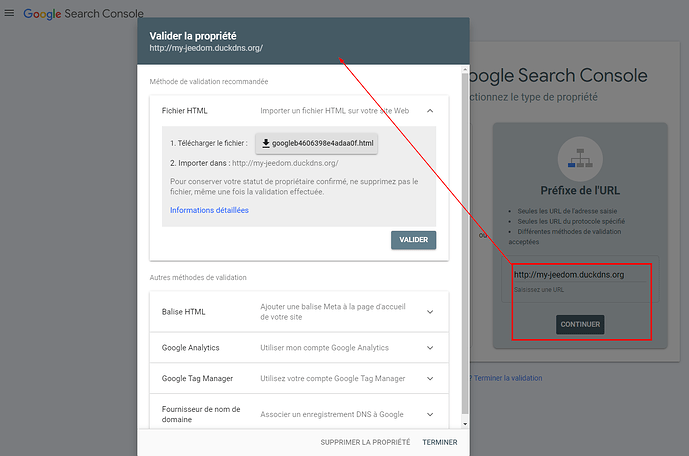Click the 'Saisissez une URL' hint text
Viewport: 689px width, 456px height.
click(x=539, y=290)
